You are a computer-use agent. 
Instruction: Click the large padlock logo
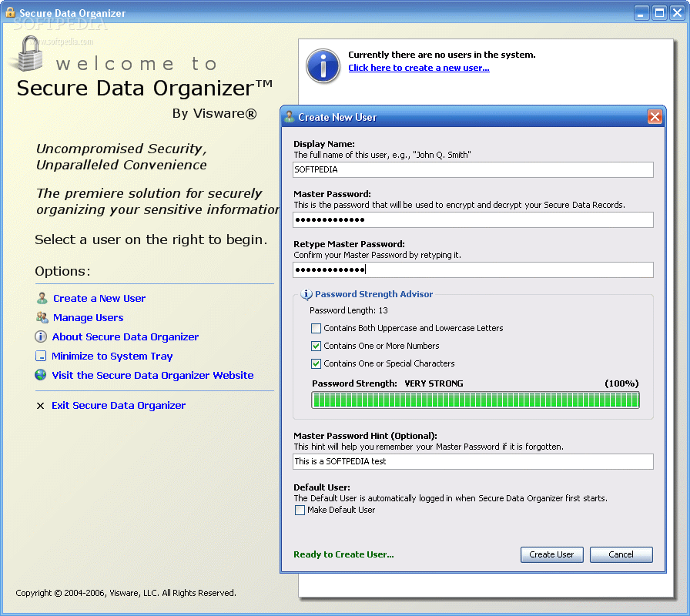coord(29,54)
